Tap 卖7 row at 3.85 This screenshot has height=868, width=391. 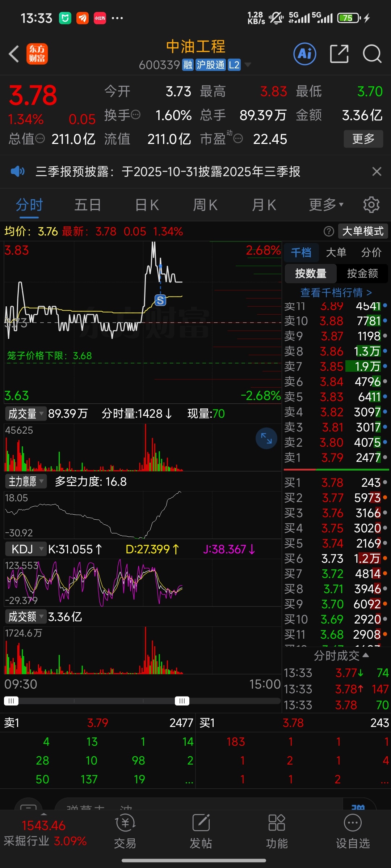click(x=336, y=366)
